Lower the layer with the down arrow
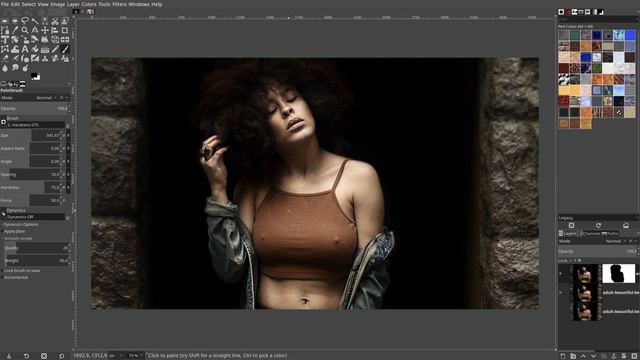This screenshot has width=640, height=360. [593, 356]
